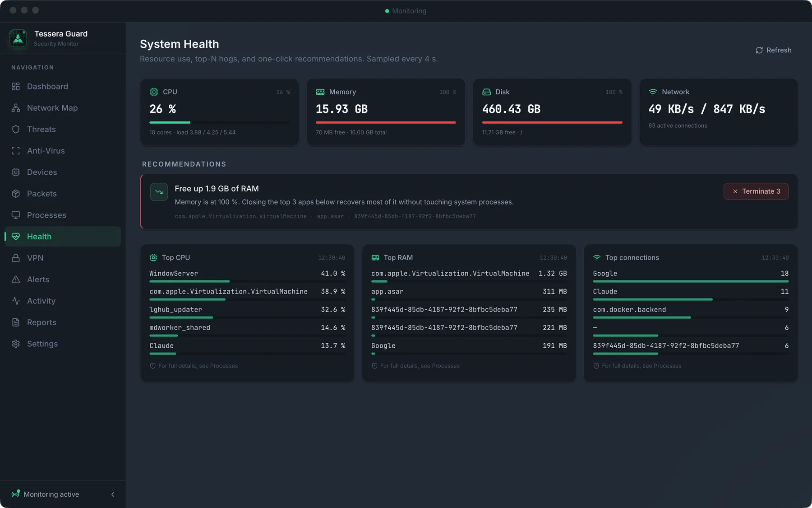Viewport: 812px width, 508px height.
Task: Click the Google row in Top connections
Action: tap(691, 275)
